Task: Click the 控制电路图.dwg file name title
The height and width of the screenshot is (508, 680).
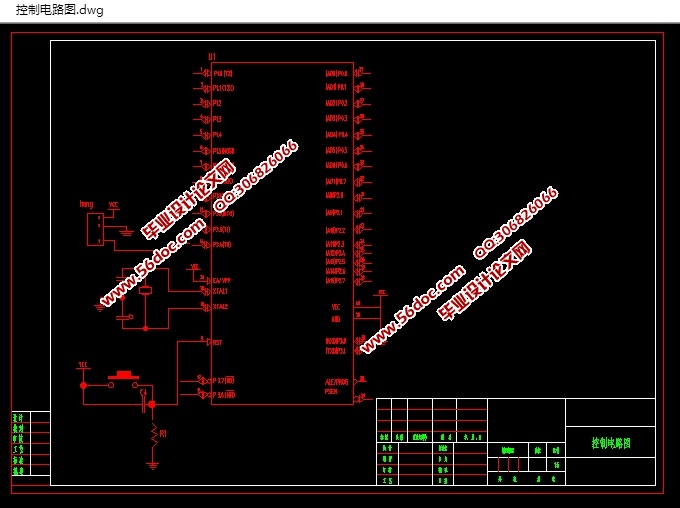Action: [x=60, y=10]
